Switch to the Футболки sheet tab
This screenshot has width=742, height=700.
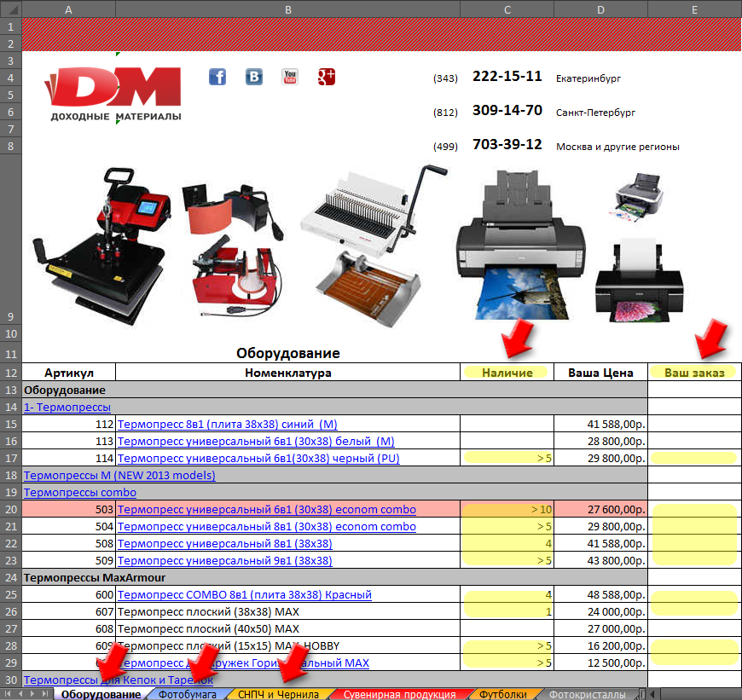[x=502, y=694]
